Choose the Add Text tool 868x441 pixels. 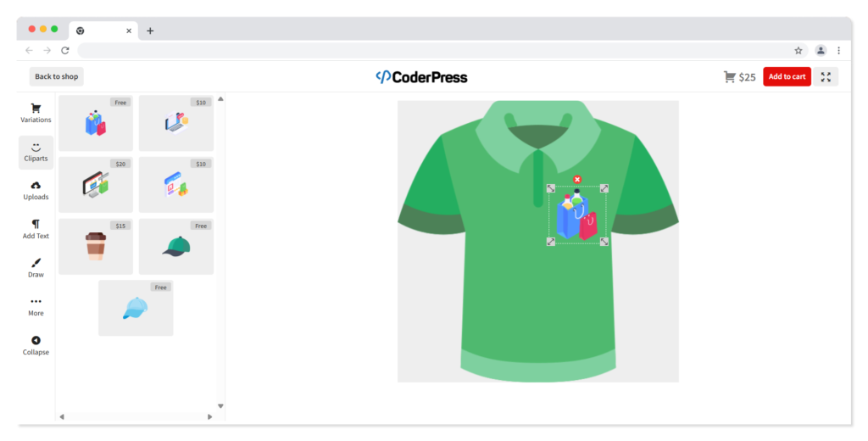(36, 229)
